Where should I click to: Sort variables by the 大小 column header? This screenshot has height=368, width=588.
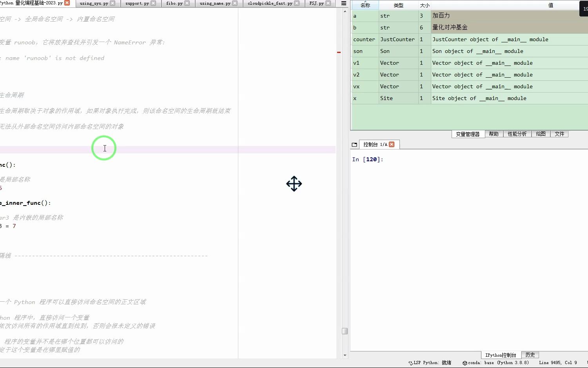pos(425,5)
